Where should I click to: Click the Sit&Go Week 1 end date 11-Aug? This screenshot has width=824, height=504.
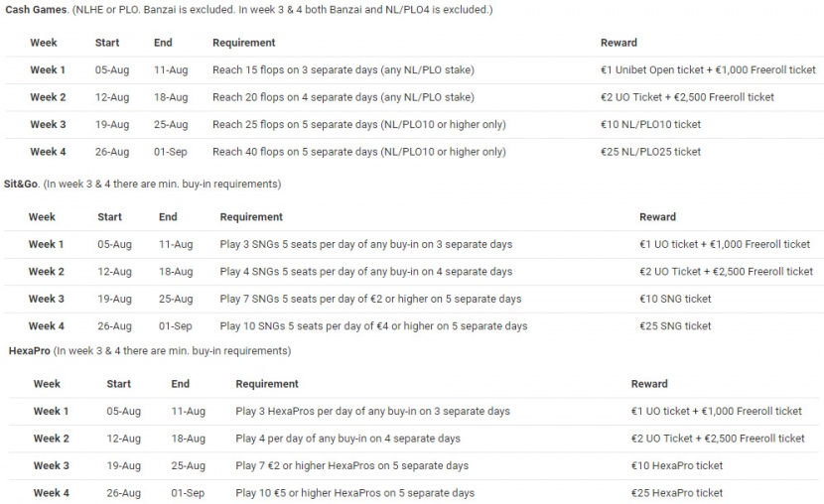(x=176, y=244)
